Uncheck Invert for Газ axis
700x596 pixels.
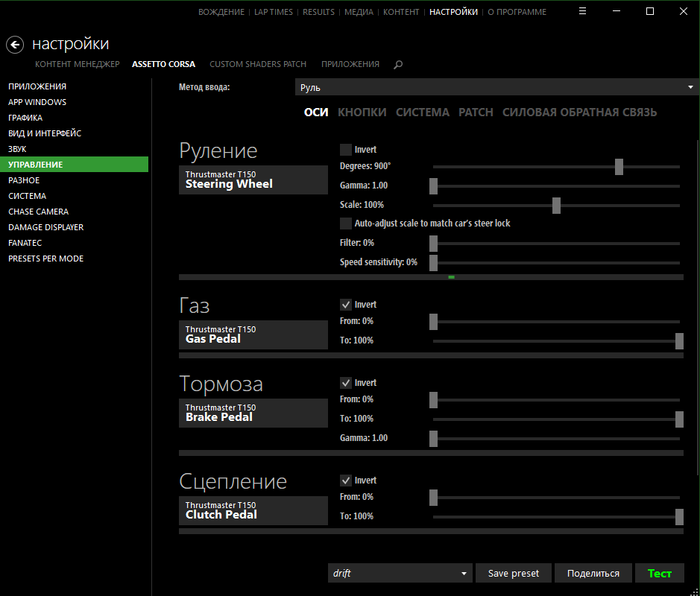[346, 304]
